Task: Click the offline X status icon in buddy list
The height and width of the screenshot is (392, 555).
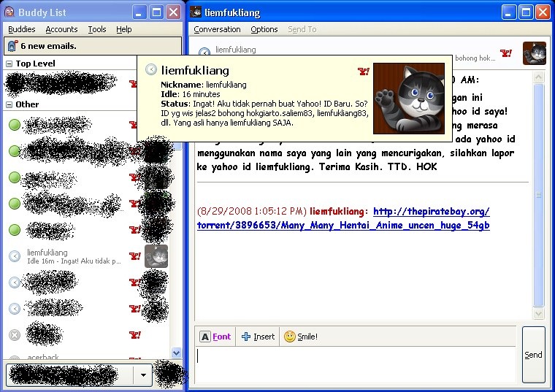Action: point(15,334)
